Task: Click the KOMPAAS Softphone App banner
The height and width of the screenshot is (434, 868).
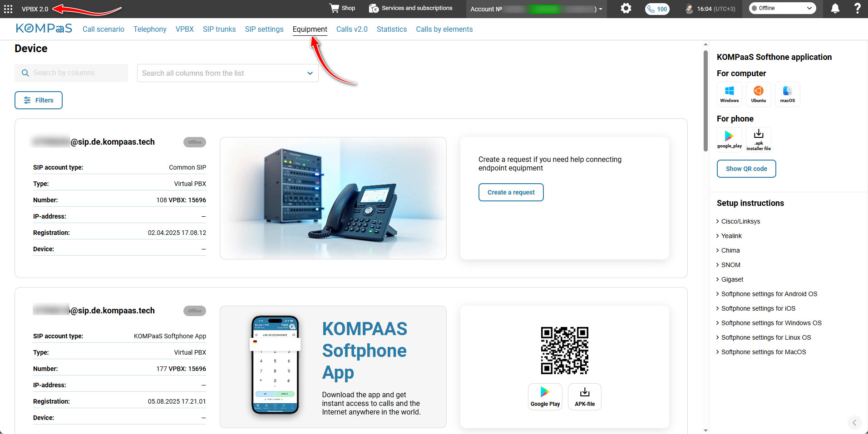Action: [x=333, y=367]
